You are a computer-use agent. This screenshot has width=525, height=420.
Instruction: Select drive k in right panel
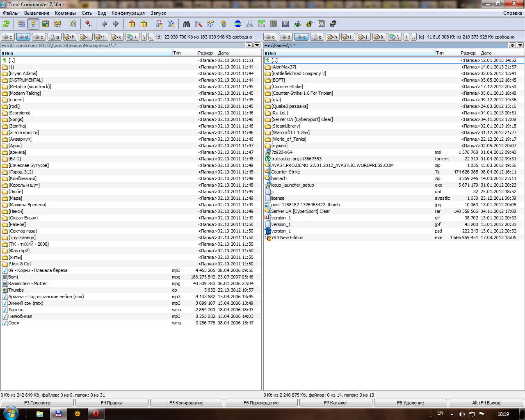(x=379, y=37)
